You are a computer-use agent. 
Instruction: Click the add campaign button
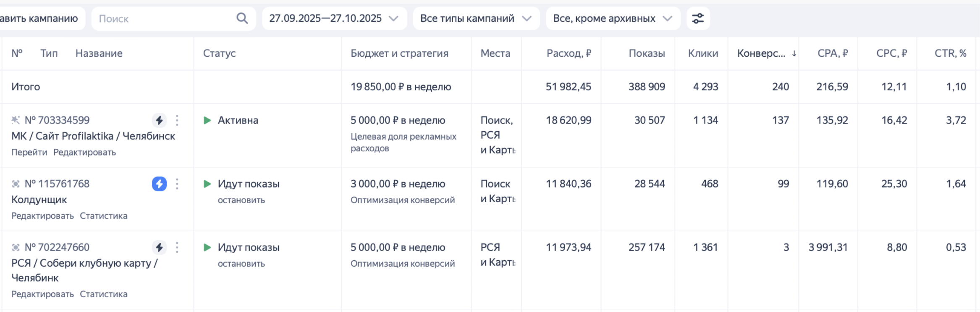point(40,19)
